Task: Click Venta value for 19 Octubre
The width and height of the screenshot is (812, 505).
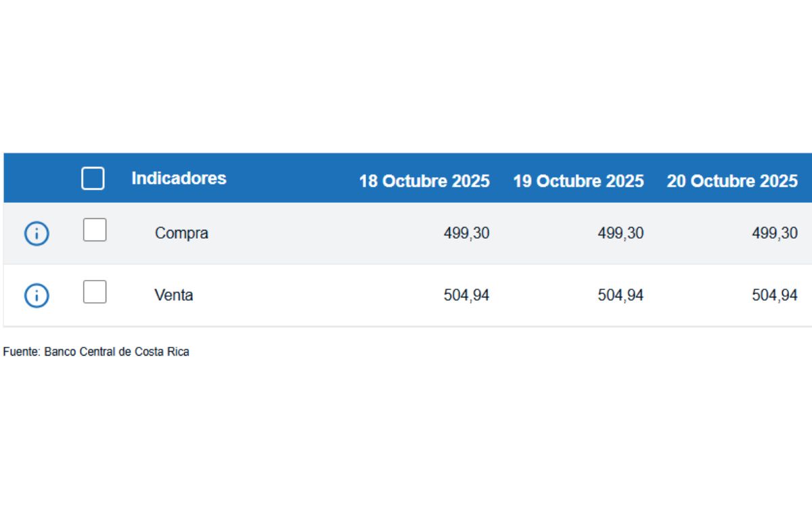Action: (x=621, y=295)
